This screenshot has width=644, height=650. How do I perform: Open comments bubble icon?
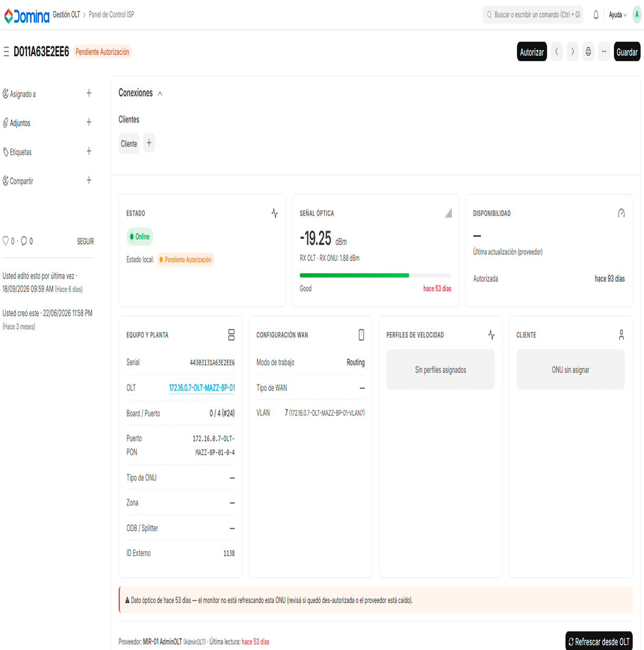24,241
